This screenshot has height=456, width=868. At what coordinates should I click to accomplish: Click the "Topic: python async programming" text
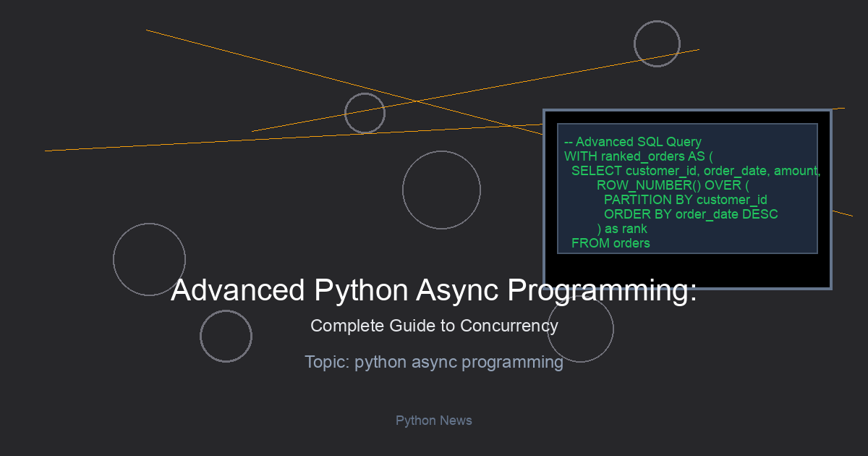click(434, 362)
